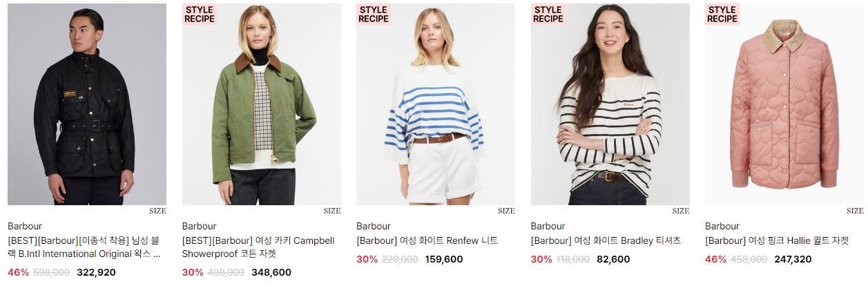868x304 pixels.
Task: Open the striped Bradley t-shirt product image
Action: pos(610,104)
